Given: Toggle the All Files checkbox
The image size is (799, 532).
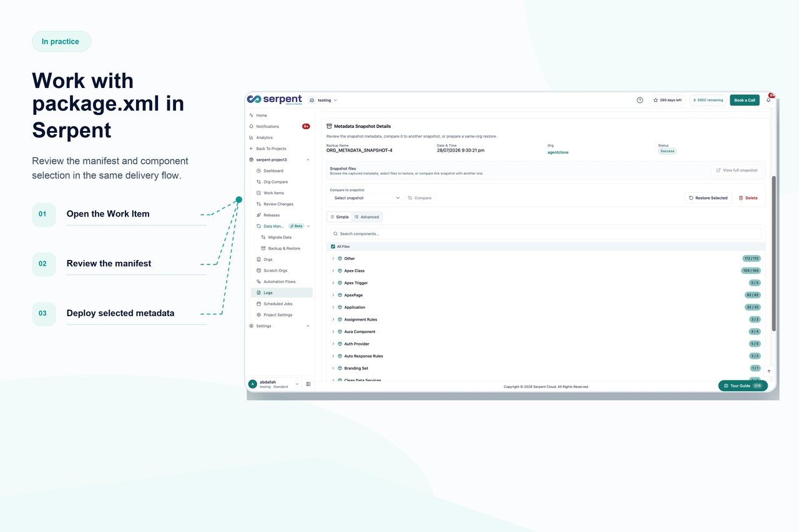Looking at the screenshot, I should coord(333,246).
